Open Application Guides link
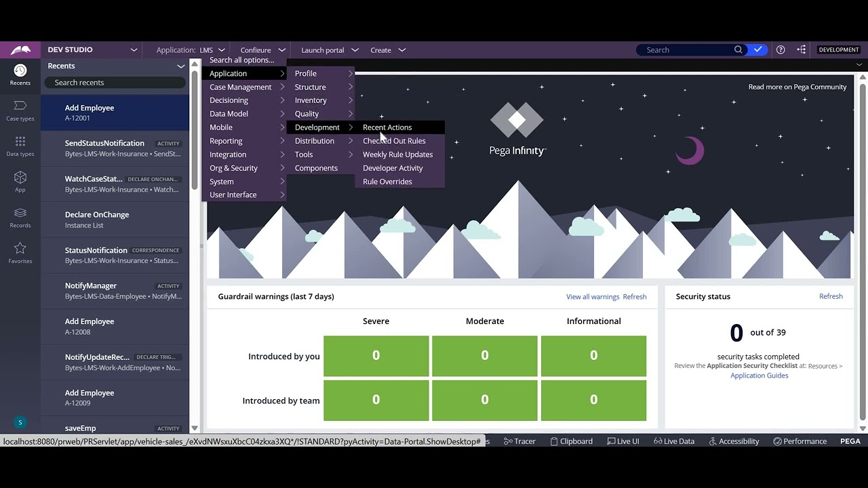 click(759, 375)
